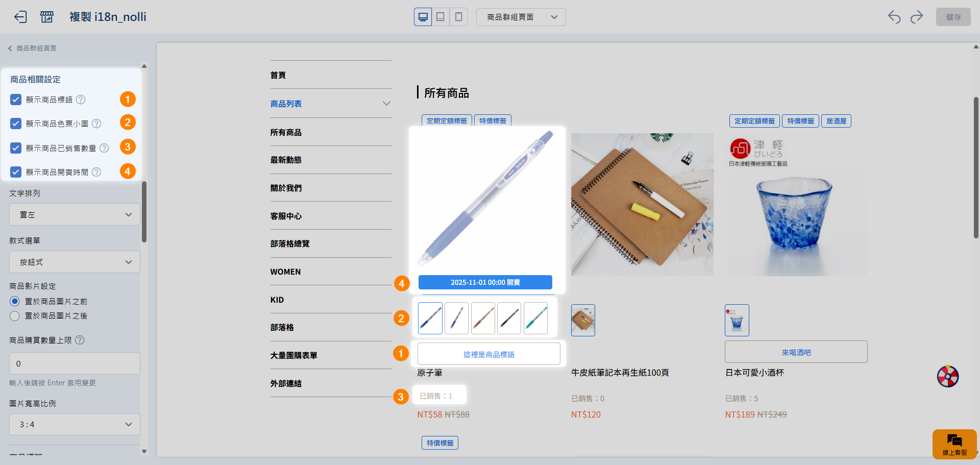Switch to mobile preview mode
Image resolution: width=980 pixels, height=465 pixels.
click(458, 17)
